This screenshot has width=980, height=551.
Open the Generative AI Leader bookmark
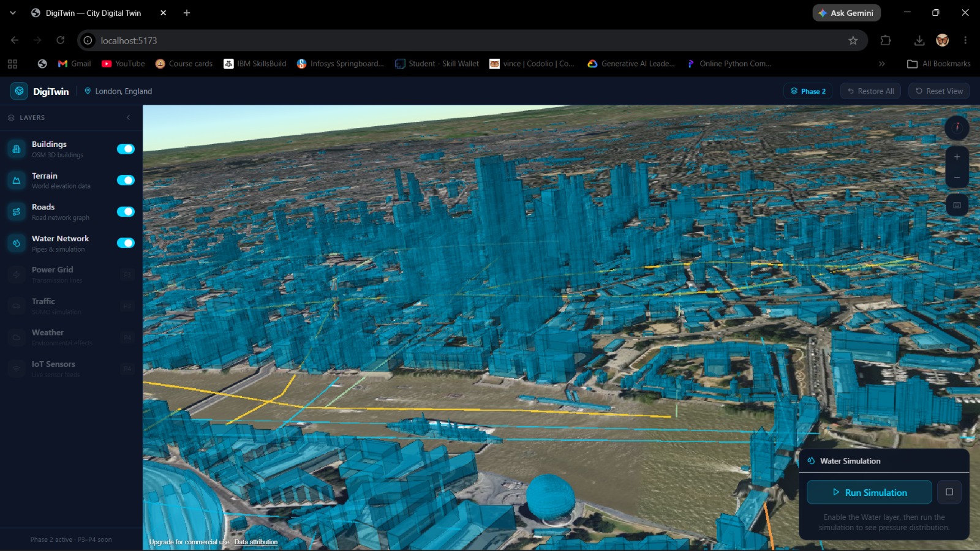pyautogui.click(x=631, y=64)
